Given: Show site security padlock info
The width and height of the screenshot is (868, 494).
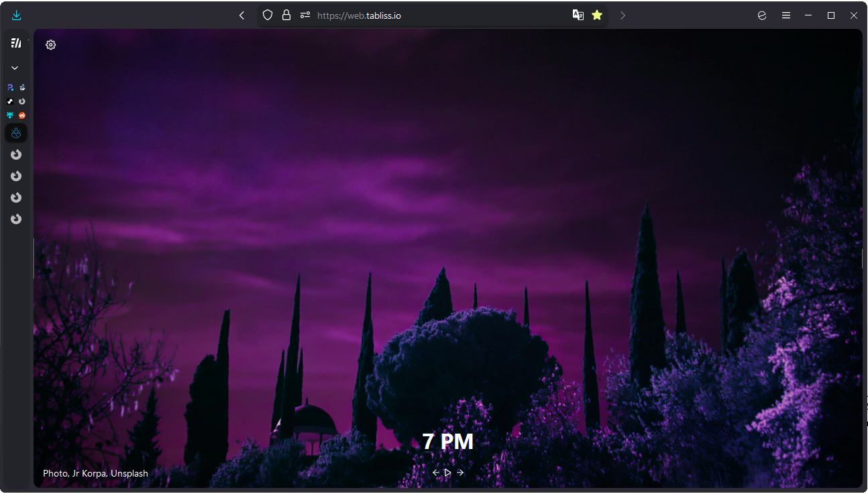Looking at the screenshot, I should (286, 15).
